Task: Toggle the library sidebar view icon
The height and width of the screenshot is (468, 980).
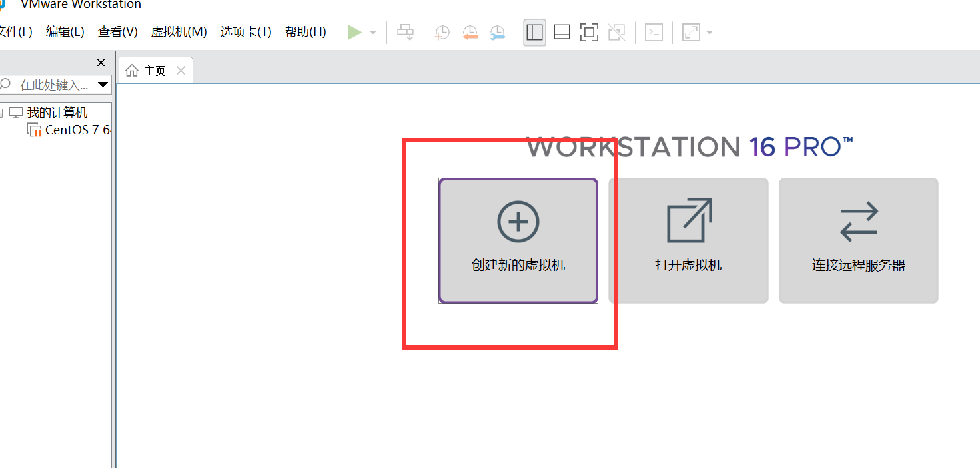Action: pyautogui.click(x=534, y=32)
